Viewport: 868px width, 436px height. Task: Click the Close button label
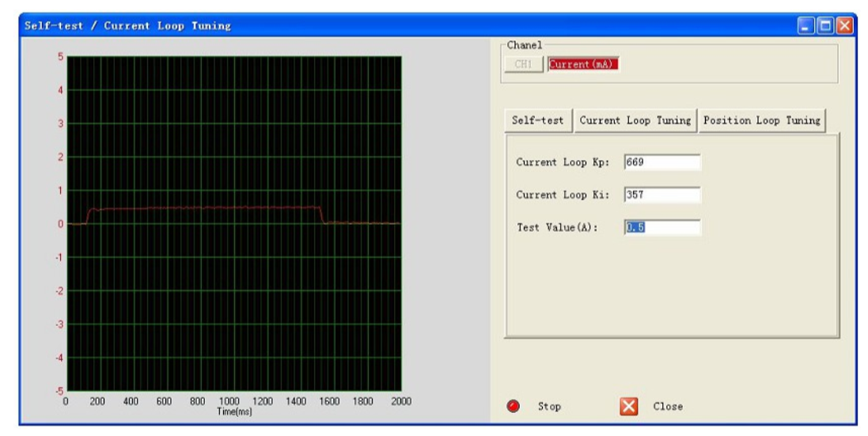[668, 406]
